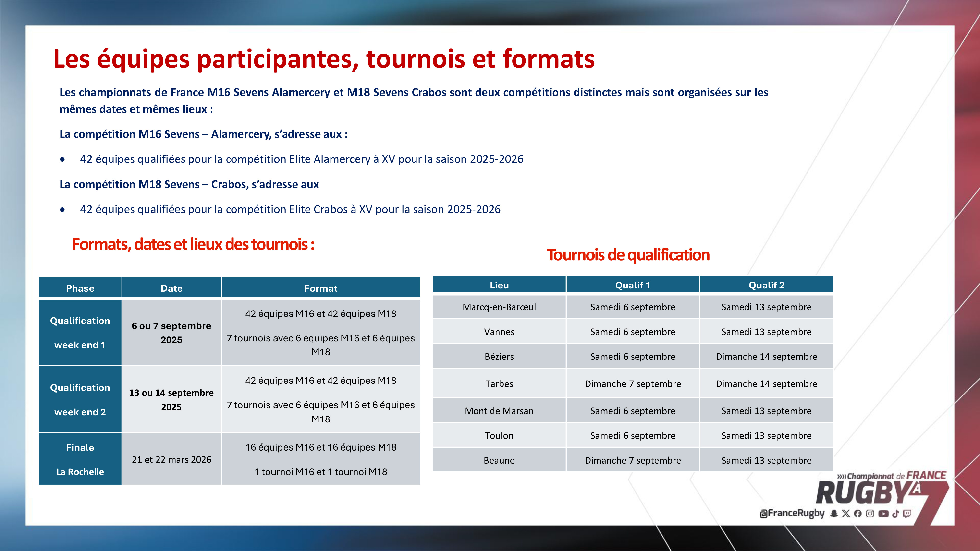Click the Instagram icon

870,514
